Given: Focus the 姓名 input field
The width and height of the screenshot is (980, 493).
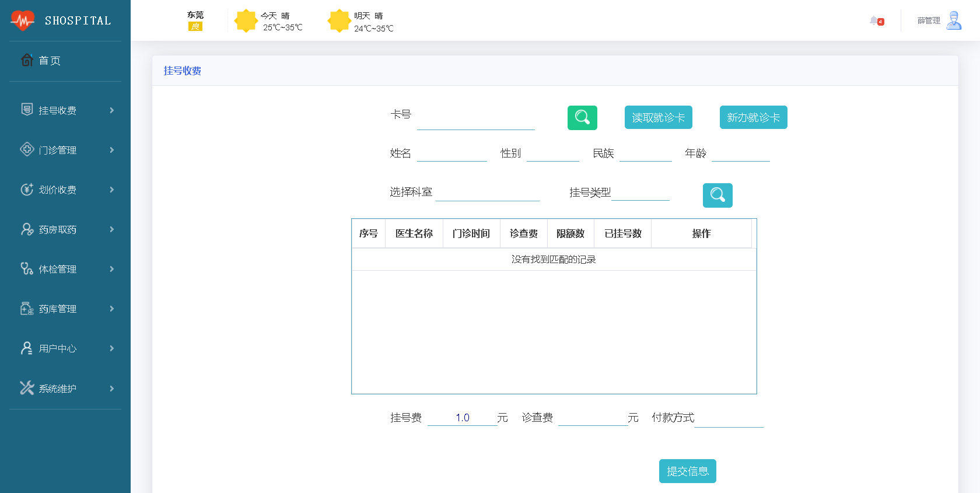Looking at the screenshot, I should 452,153.
